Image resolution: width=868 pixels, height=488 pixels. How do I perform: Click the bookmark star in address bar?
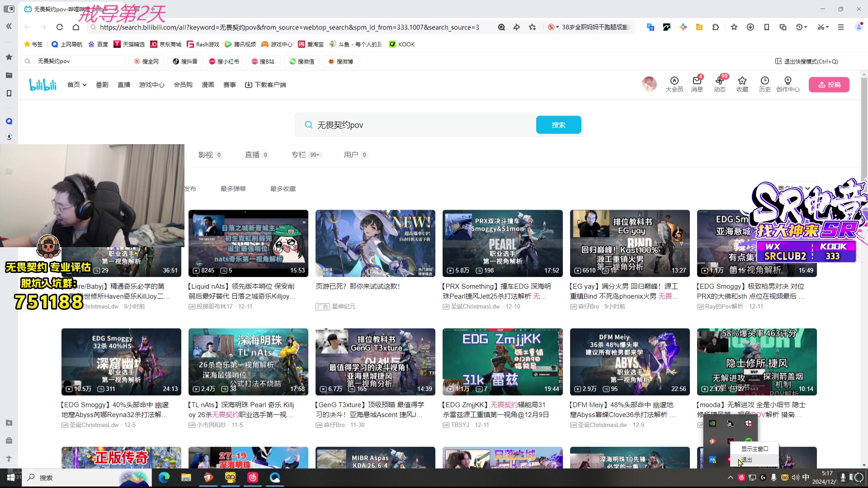533,27
